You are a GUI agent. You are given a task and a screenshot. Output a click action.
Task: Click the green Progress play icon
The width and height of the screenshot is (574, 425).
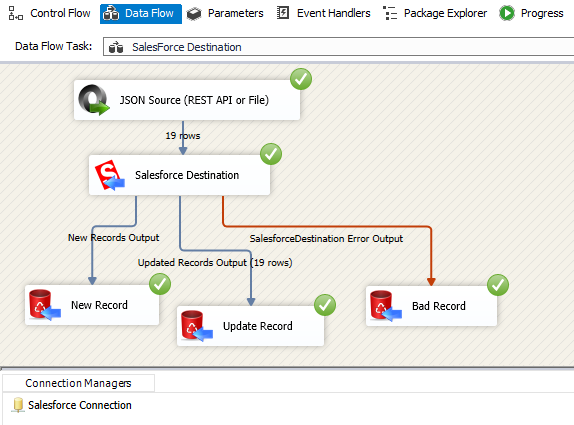[x=507, y=14]
